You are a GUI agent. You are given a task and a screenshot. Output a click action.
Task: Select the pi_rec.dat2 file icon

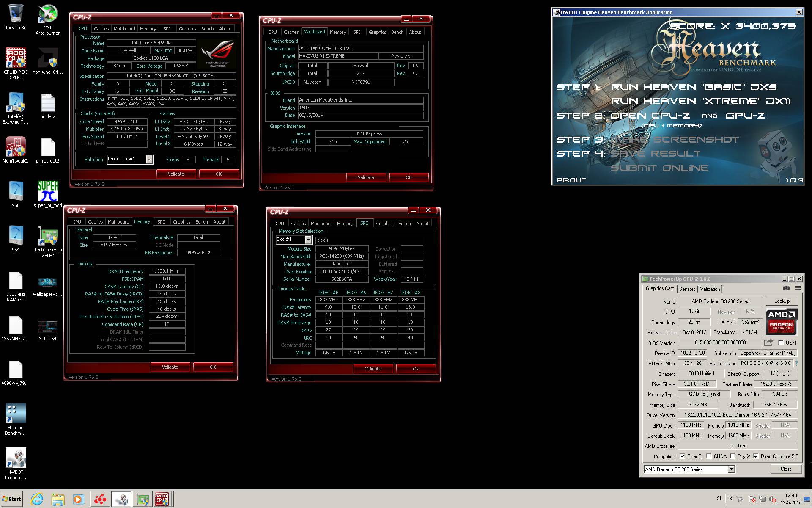pyautogui.click(x=48, y=150)
